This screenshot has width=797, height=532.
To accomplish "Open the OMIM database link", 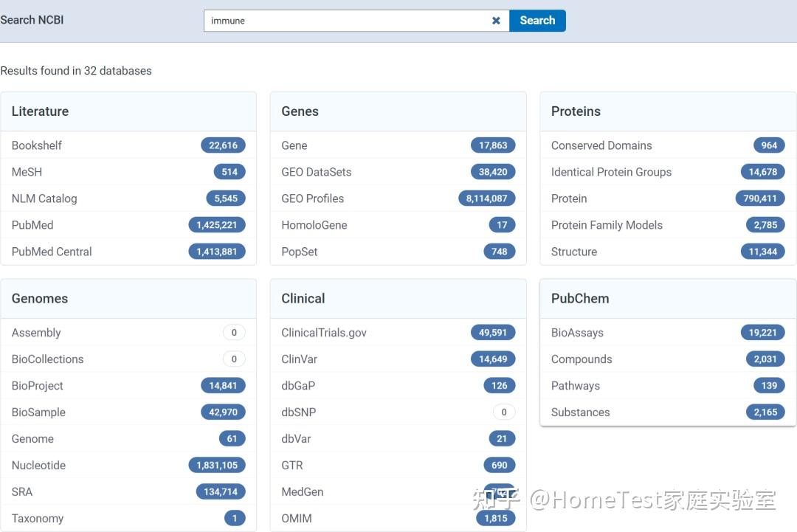I will click(x=297, y=519).
